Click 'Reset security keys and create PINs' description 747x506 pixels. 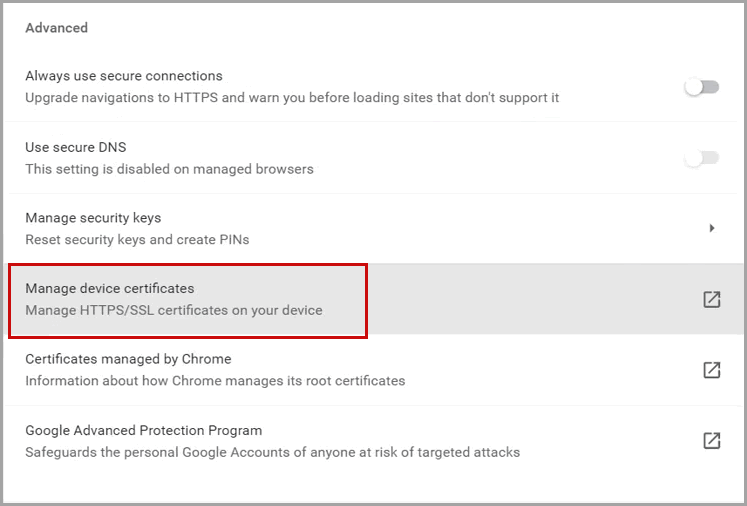coord(137,239)
